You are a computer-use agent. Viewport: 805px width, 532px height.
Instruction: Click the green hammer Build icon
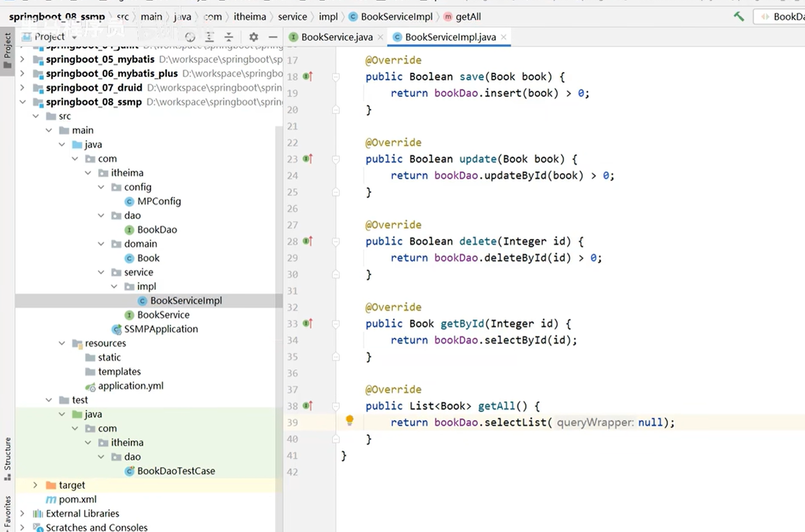739,17
